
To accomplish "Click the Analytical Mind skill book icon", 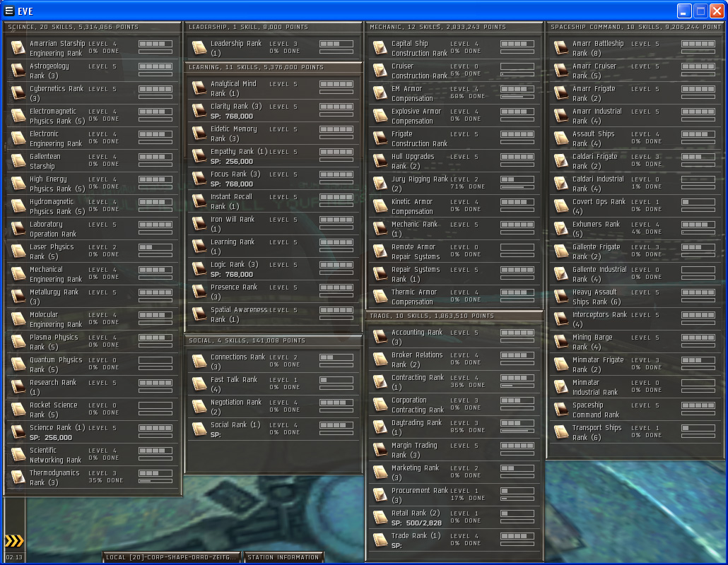I will point(199,88).
